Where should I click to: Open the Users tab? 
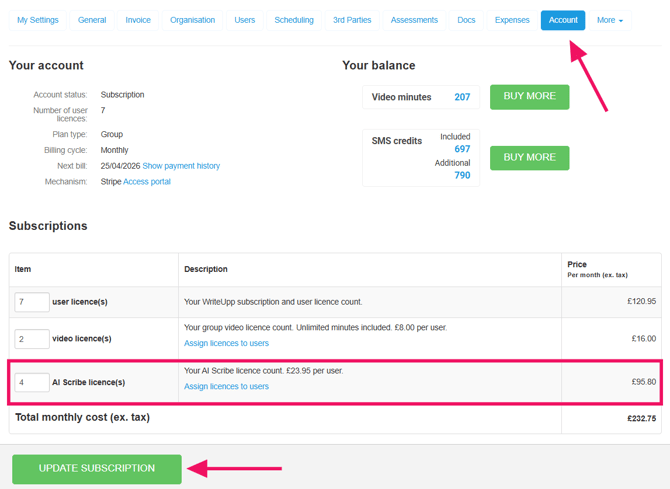click(x=245, y=20)
